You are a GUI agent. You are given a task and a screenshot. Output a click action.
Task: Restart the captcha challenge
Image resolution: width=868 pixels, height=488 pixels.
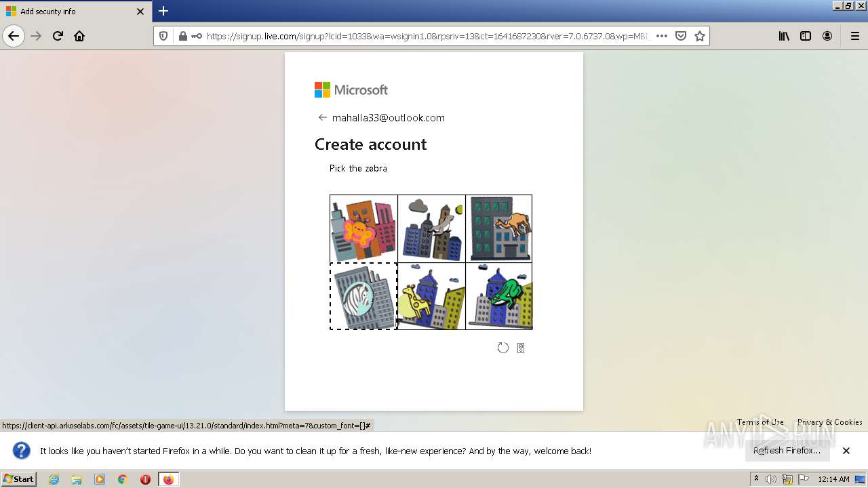coord(502,348)
